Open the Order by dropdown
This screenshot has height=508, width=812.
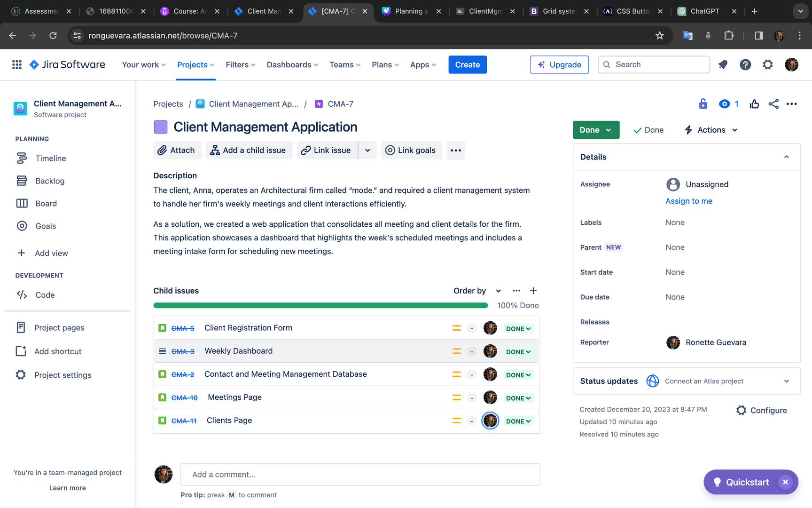pyautogui.click(x=477, y=291)
